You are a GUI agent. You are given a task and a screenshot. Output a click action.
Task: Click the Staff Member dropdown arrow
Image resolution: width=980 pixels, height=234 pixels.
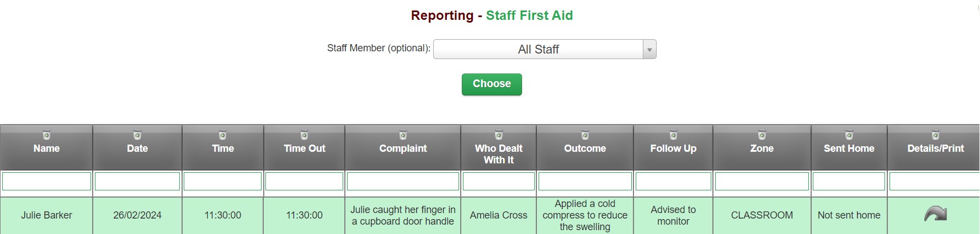tap(649, 50)
